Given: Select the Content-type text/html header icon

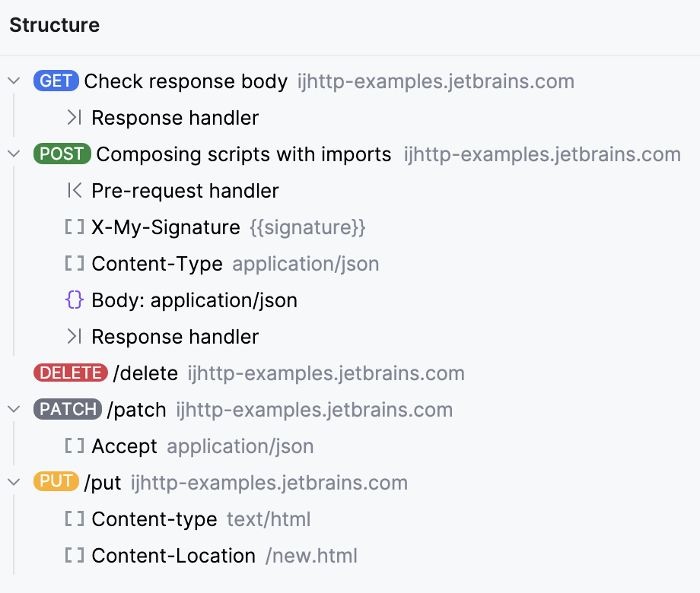Looking at the screenshot, I should tap(73, 519).
